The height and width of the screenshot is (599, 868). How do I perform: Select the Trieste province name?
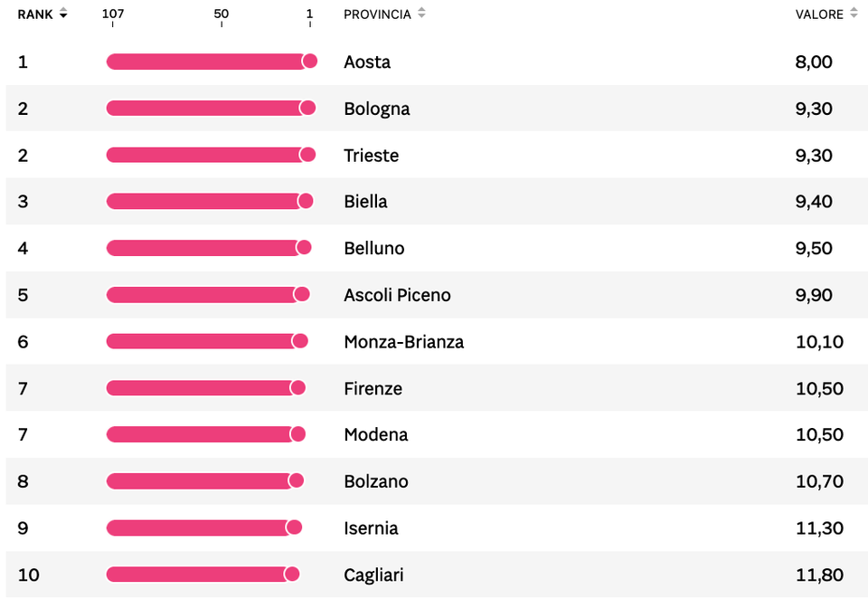[371, 156]
